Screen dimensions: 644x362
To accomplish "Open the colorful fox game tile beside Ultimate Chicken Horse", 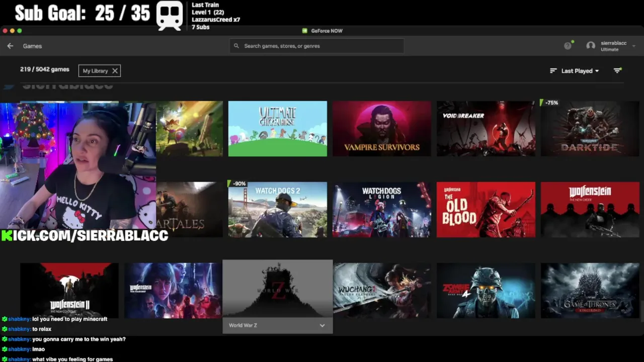I will (x=189, y=129).
